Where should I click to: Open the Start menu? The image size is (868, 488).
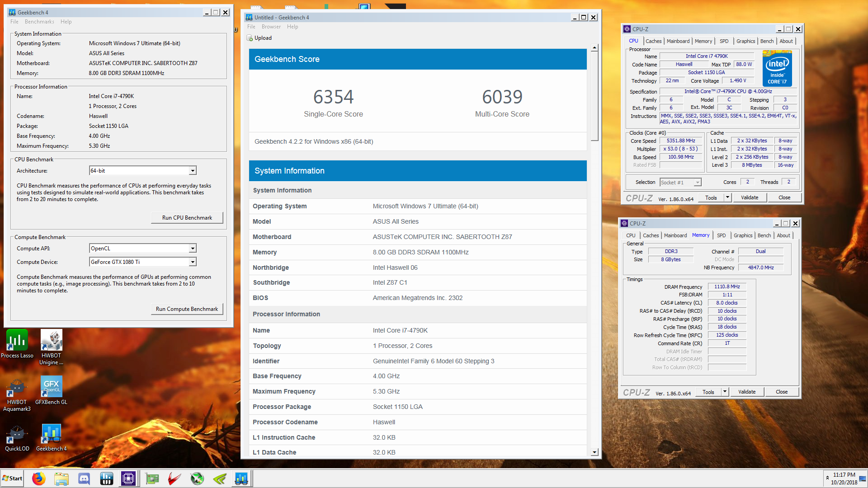coord(12,479)
